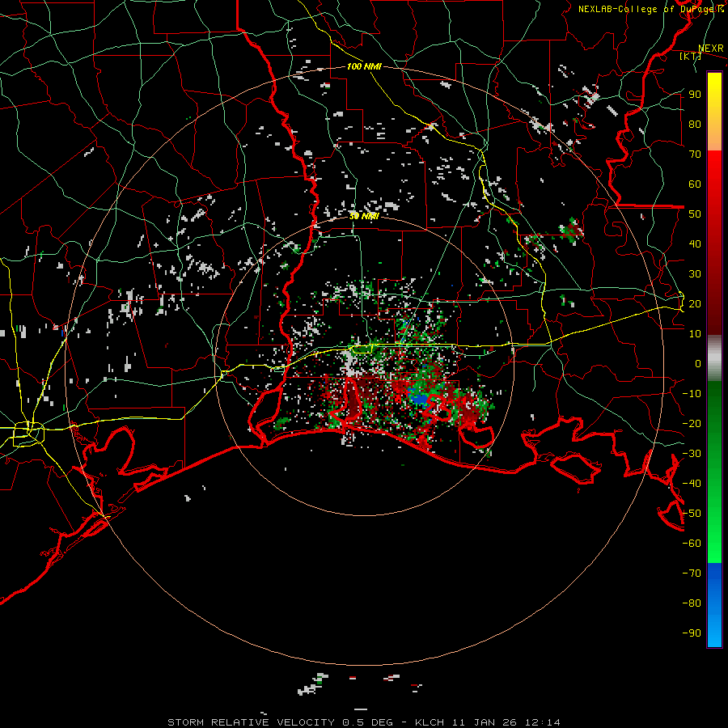Viewport: 728px width, 728px height.
Task: Select the 0 knot scale label
Action: click(698, 363)
